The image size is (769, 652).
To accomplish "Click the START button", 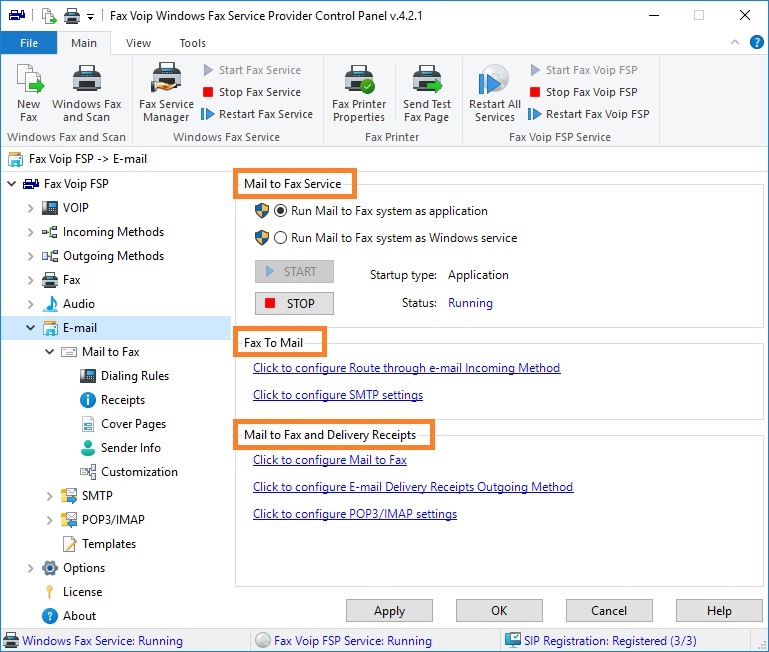I will pyautogui.click(x=294, y=271).
